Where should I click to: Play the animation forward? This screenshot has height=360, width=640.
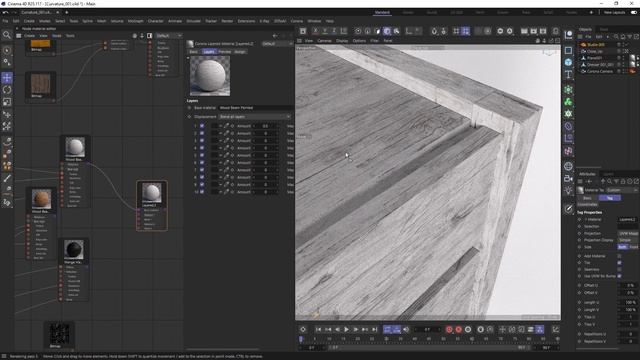tap(347, 329)
